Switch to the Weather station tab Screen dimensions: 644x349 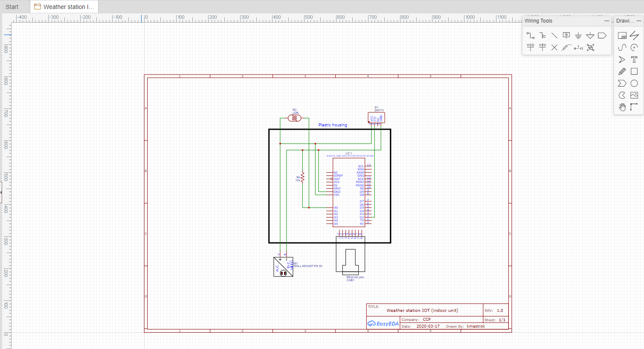[x=64, y=7]
